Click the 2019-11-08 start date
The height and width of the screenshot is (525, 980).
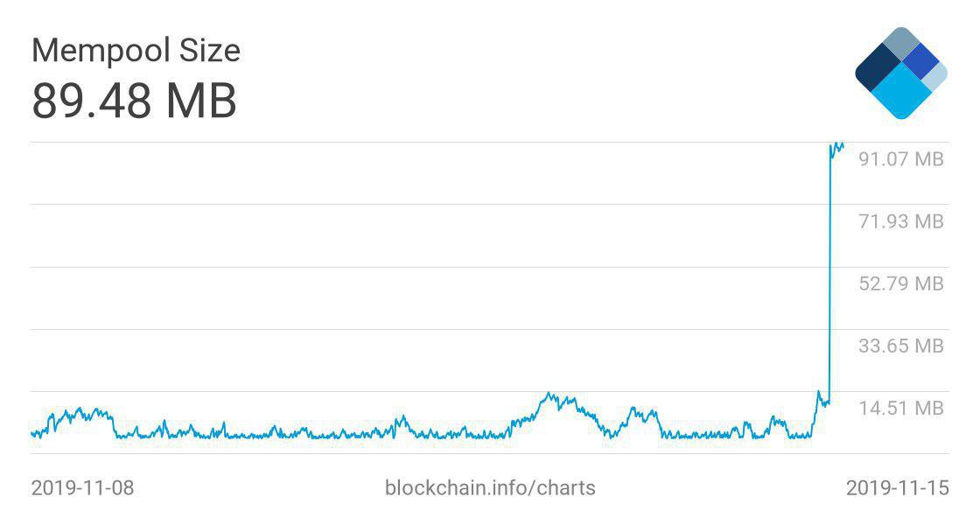point(83,487)
